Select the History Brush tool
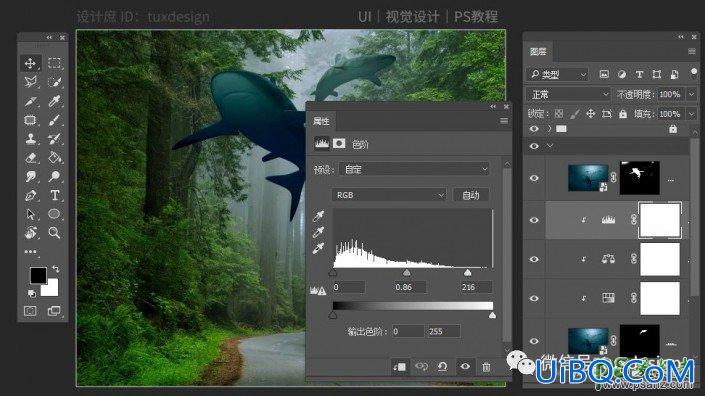Image resolution: width=705 pixels, height=396 pixels. (54, 138)
